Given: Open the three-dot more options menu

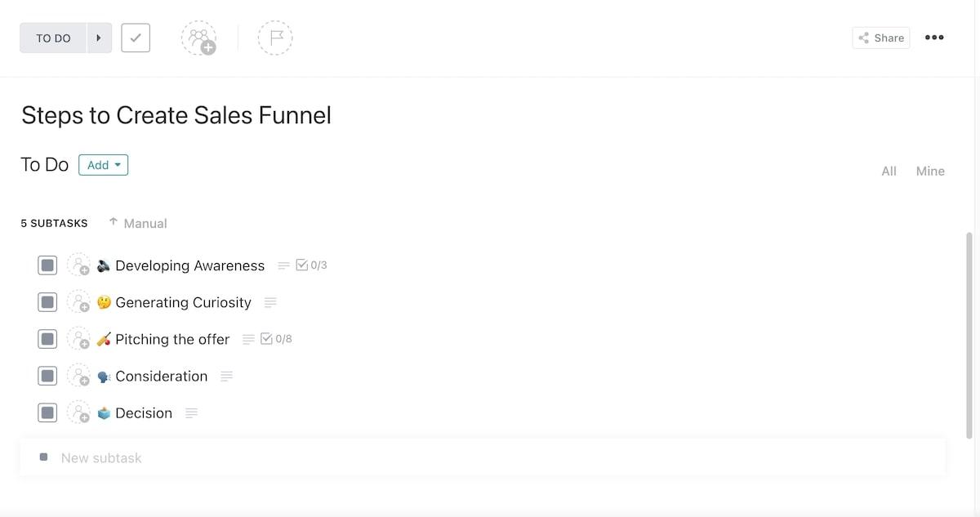Looking at the screenshot, I should coord(934,38).
